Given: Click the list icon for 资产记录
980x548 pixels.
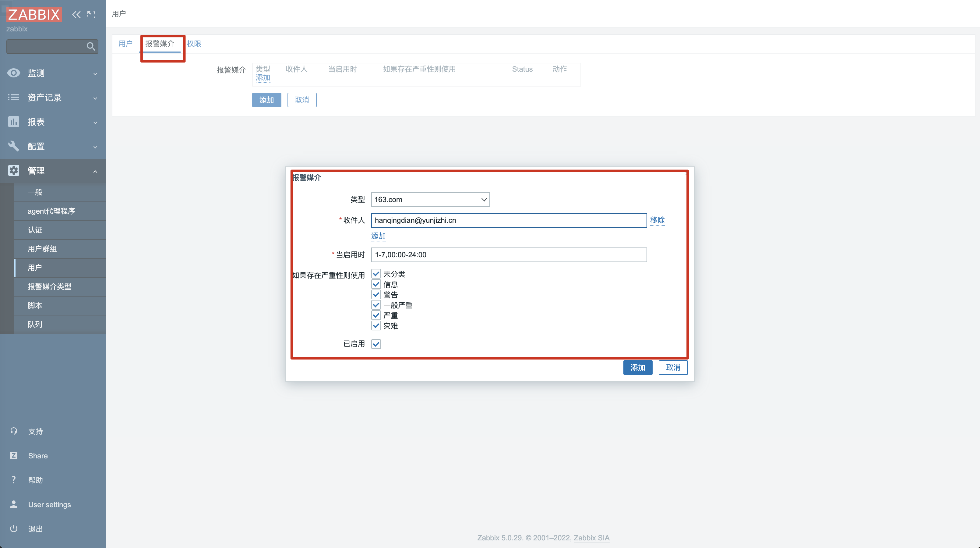Looking at the screenshot, I should 14,98.
